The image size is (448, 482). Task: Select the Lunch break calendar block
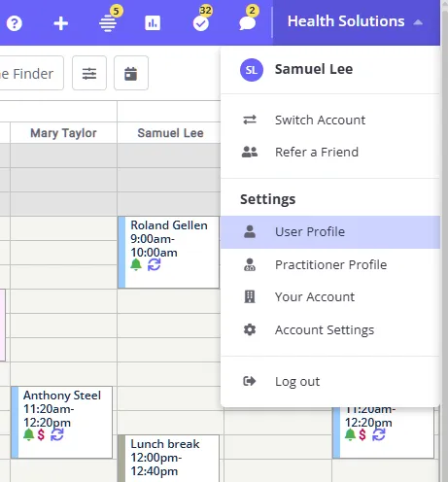click(x=169, y=459)
